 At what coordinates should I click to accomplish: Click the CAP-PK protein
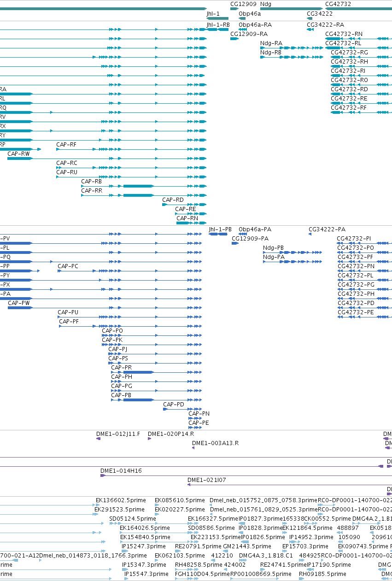click(152, 345)
